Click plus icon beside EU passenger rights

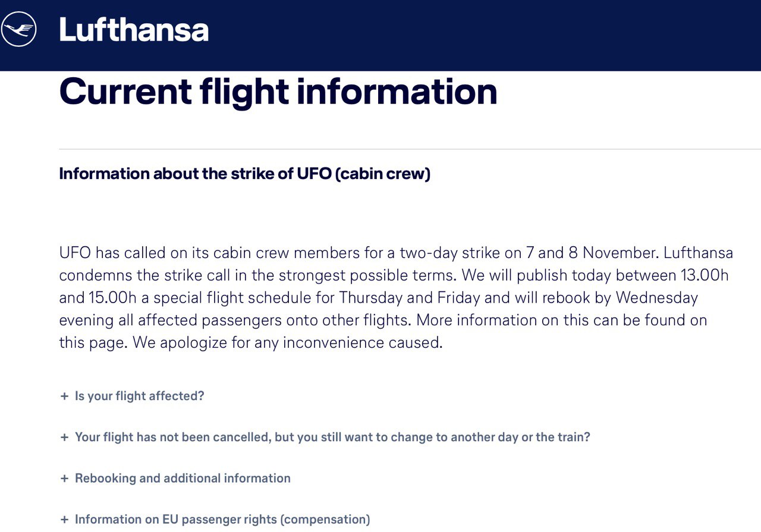[x=64, y=519]
